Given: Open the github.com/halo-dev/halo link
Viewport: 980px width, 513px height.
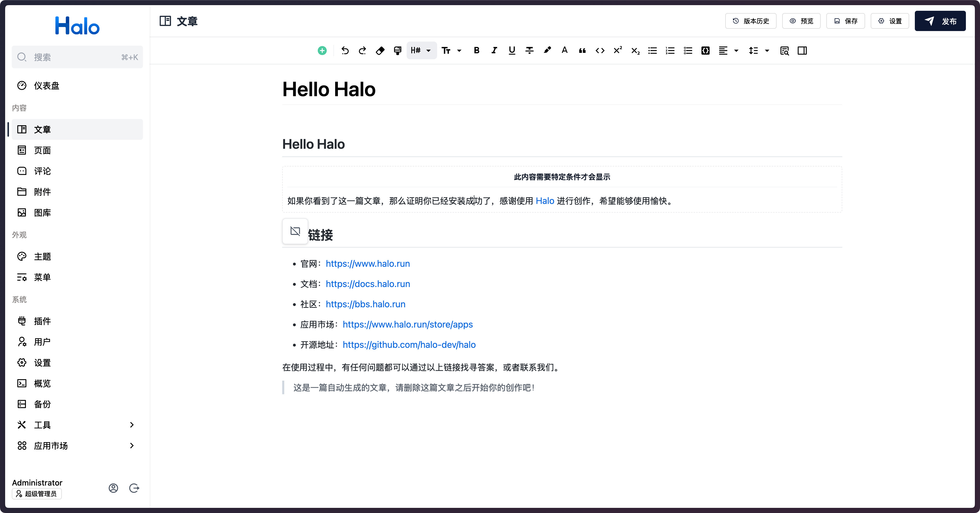Looking at the screenshot, I should point(409,344).
